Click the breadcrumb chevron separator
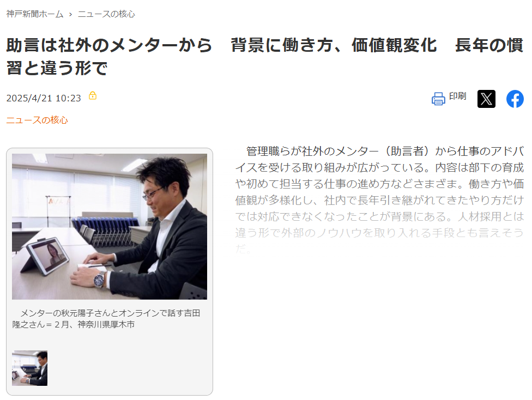 point(70,14)
